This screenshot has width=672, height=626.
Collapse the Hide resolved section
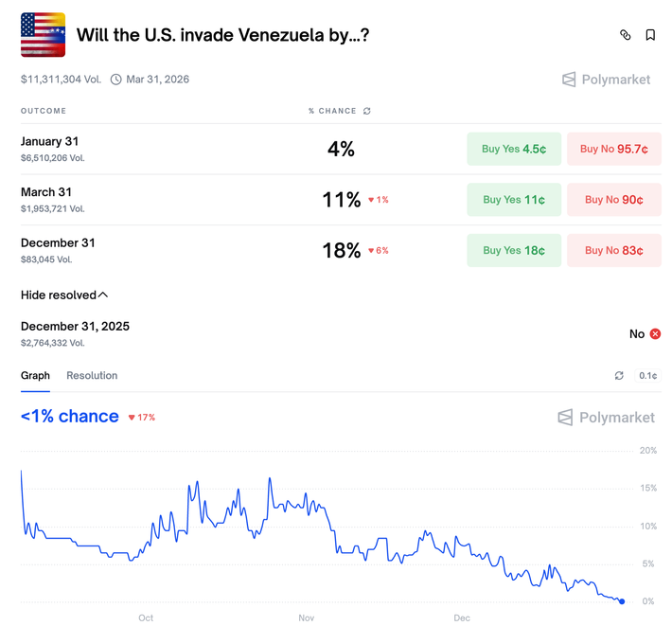click(x=64, y=295)
